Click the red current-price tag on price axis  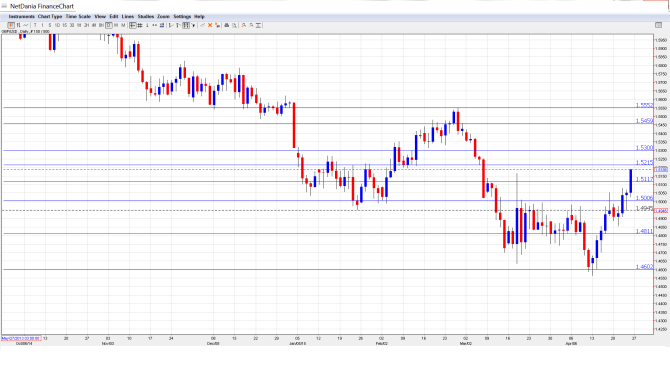pyautogui.click(x=661, y=170)
